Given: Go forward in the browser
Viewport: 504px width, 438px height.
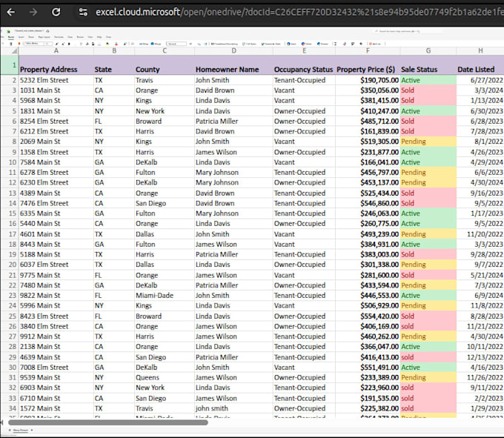Looking at the screenshot, I should [x=33, y=12].
